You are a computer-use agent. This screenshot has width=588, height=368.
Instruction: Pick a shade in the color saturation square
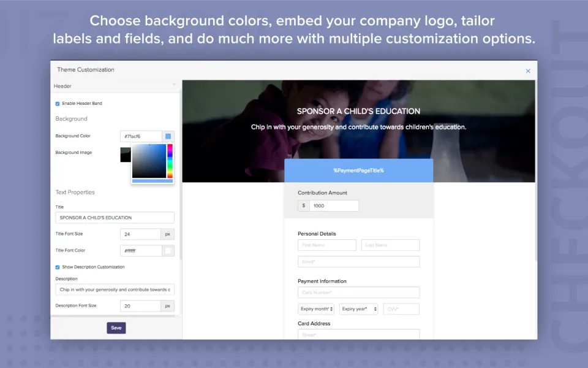pyautogui.click(x=149, y=161)
